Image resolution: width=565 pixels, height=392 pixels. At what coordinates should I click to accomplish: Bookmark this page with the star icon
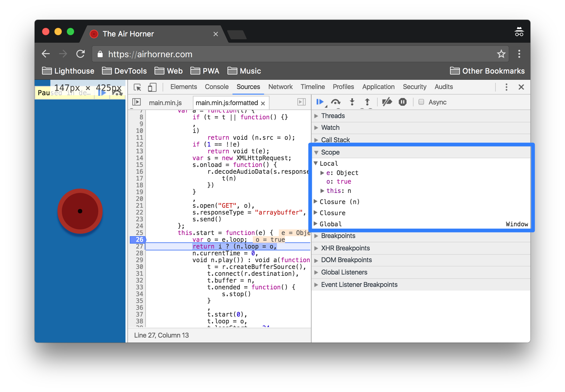pyautogui.click(x=501, y=54)
